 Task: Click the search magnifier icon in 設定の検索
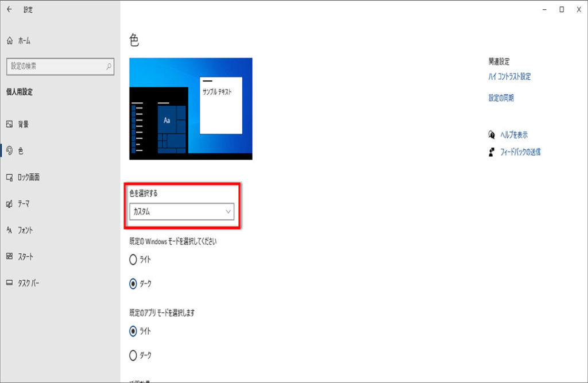(x=109, y=67)
